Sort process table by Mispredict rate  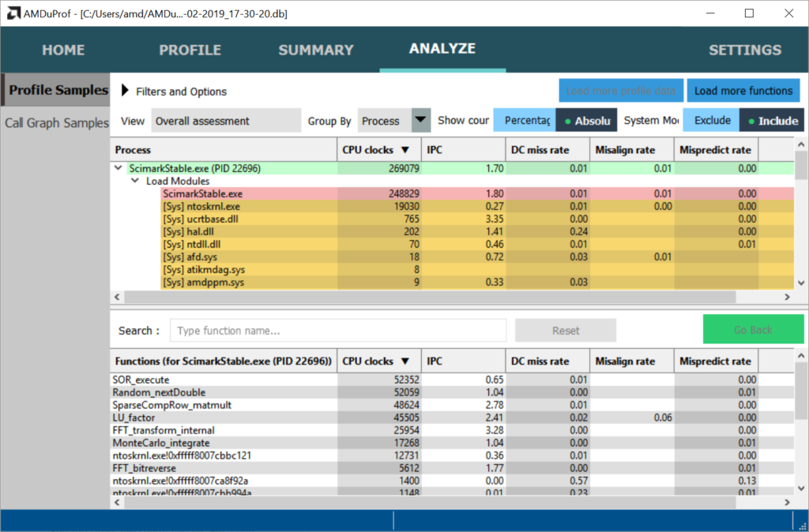click(x=716, y=150)
